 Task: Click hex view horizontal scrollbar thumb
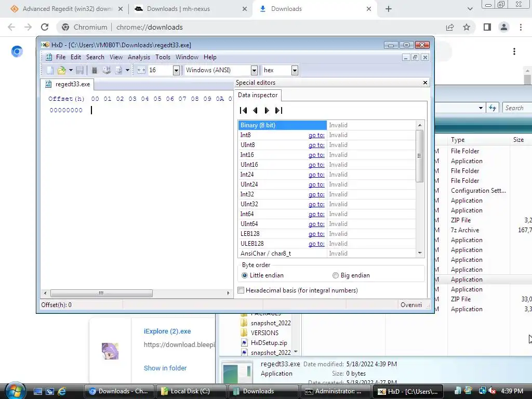[101, 293]
